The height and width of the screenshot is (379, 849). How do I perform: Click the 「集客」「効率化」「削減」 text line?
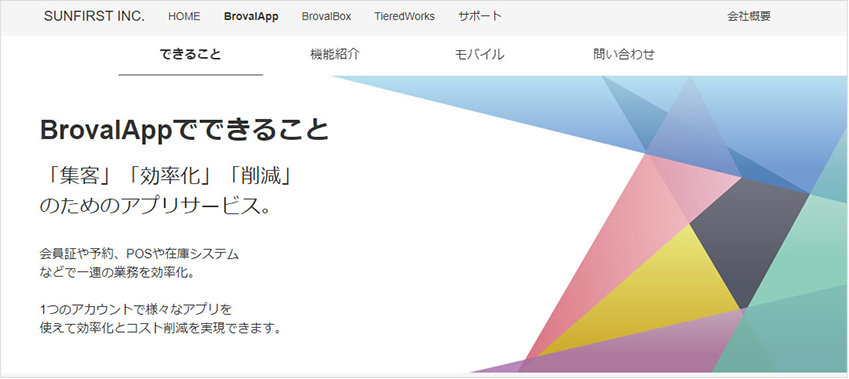[x=168, y=176]
